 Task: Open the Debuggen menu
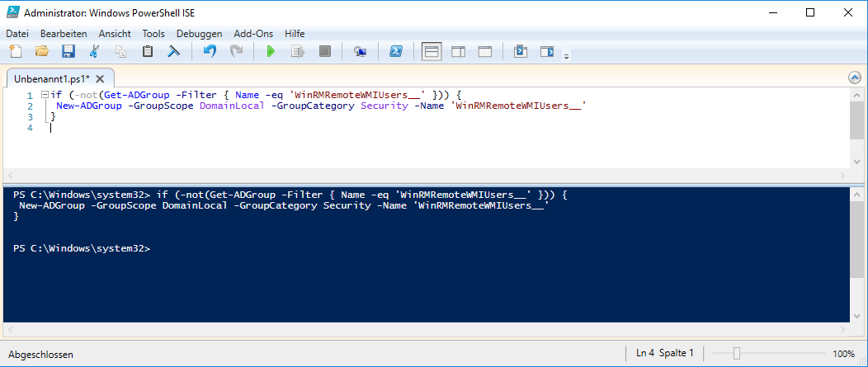coord(200,34)
